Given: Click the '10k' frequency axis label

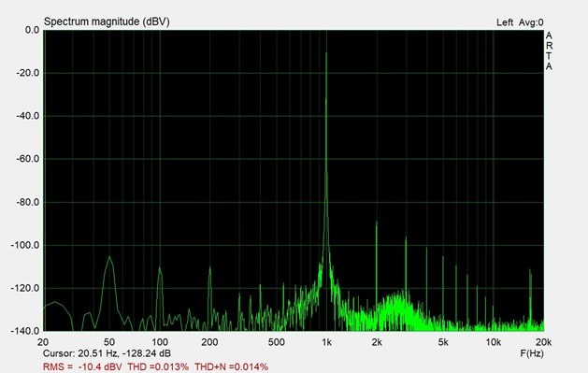Looking at the screenshot, I should 494,342.
